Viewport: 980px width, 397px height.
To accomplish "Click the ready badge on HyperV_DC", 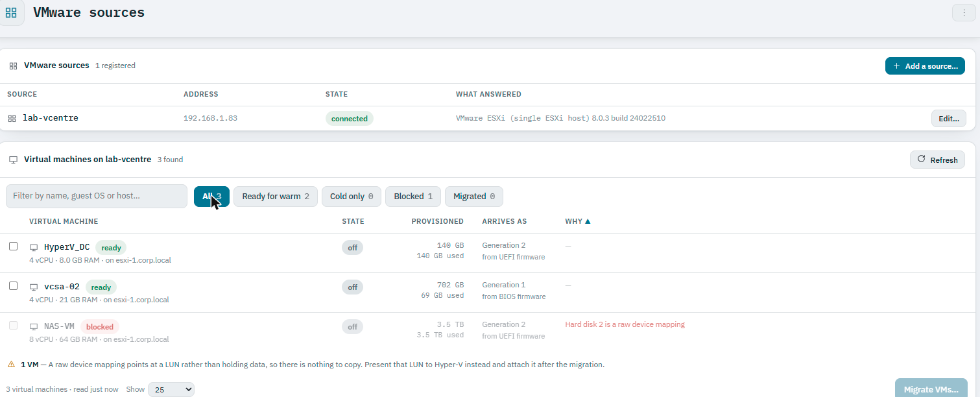I will coord(111,248).
